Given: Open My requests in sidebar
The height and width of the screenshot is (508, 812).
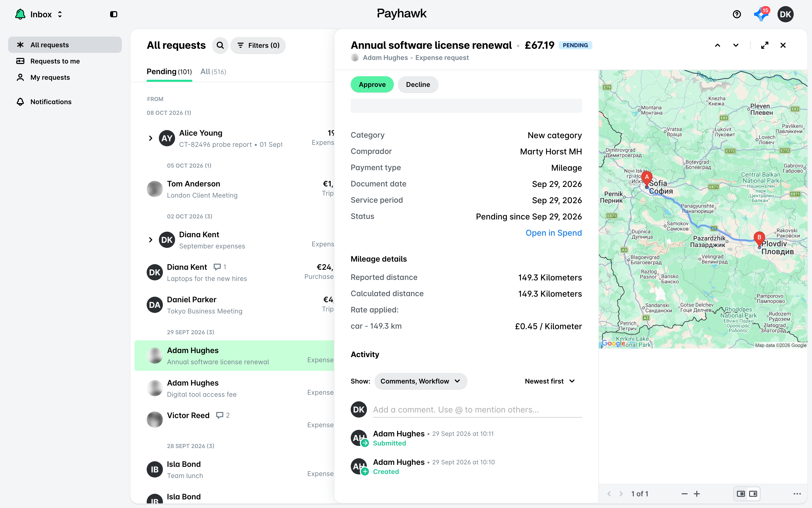Looking at the screenshot, I should coord(65,77).
